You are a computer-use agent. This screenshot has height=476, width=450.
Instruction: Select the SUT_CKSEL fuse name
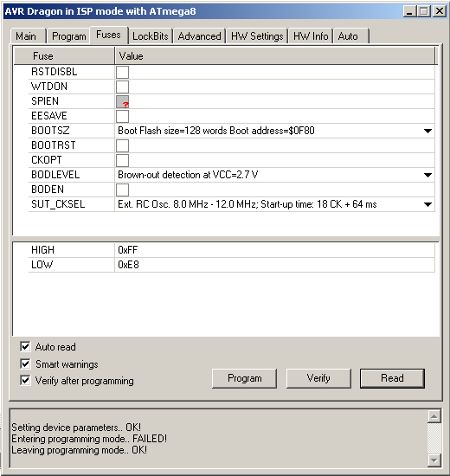58,204
